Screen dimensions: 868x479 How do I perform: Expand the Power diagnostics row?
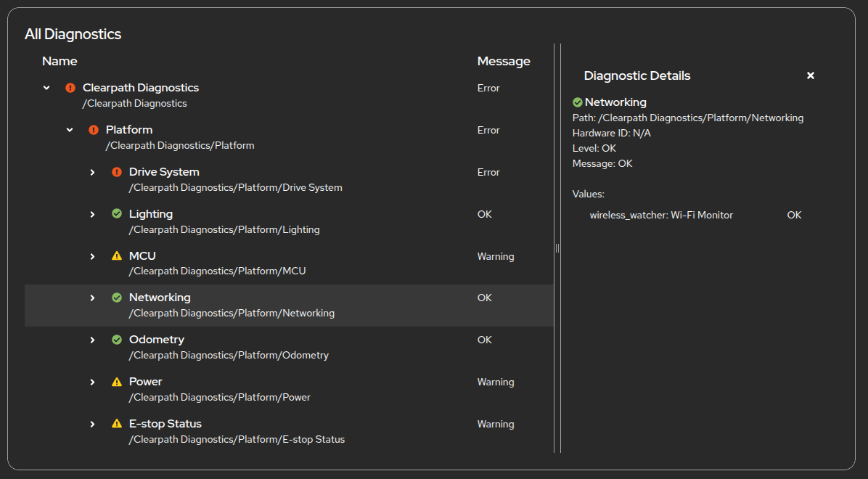tap(93, 382)
